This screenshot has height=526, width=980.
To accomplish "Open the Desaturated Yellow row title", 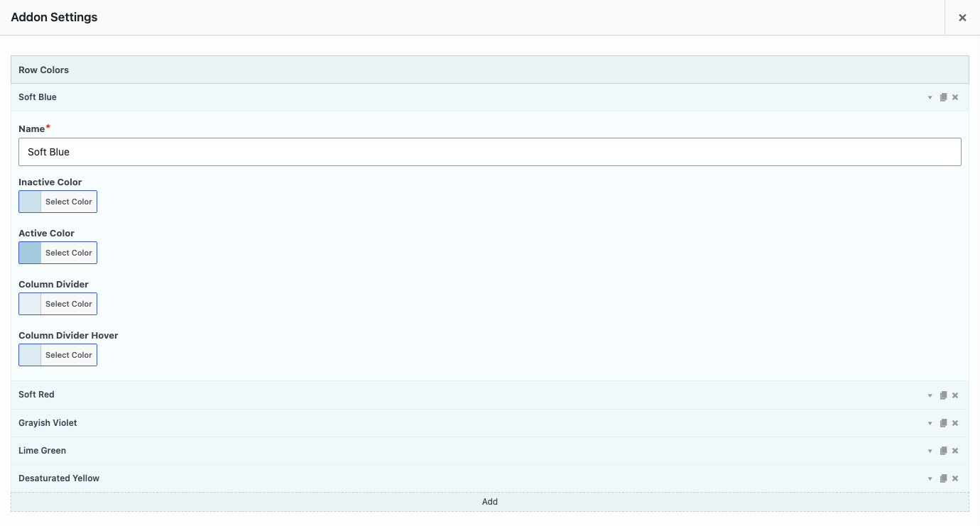I will coord(59,478).
